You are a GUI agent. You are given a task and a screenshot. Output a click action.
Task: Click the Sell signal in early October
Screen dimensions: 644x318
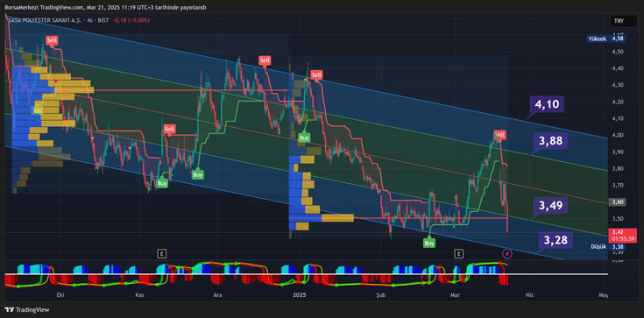point(52,40)
